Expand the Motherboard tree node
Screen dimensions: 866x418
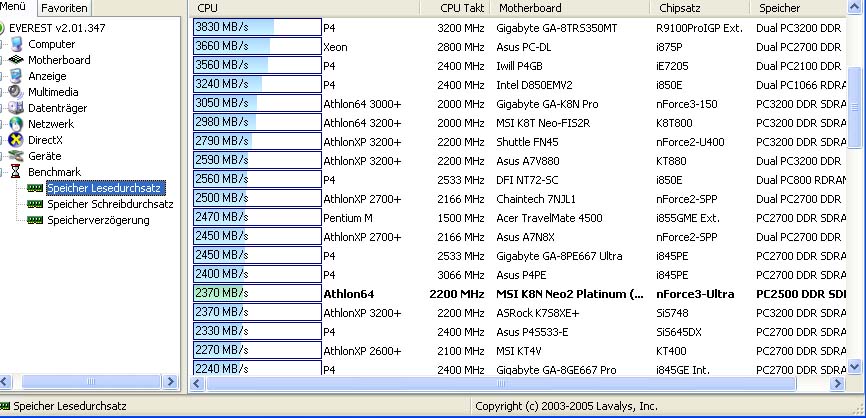point(2,60)
